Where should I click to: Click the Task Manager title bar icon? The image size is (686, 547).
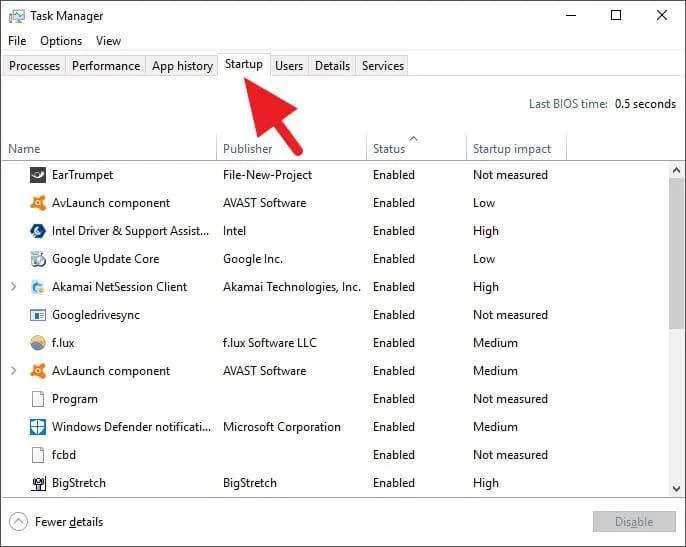pyautogui.click(x=17, y=16)
